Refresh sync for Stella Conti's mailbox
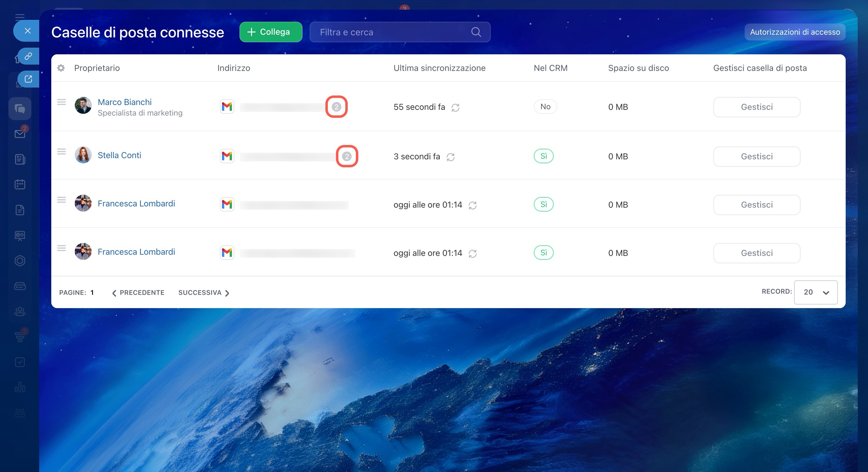 pyautogui.click(x=451, y=157)
